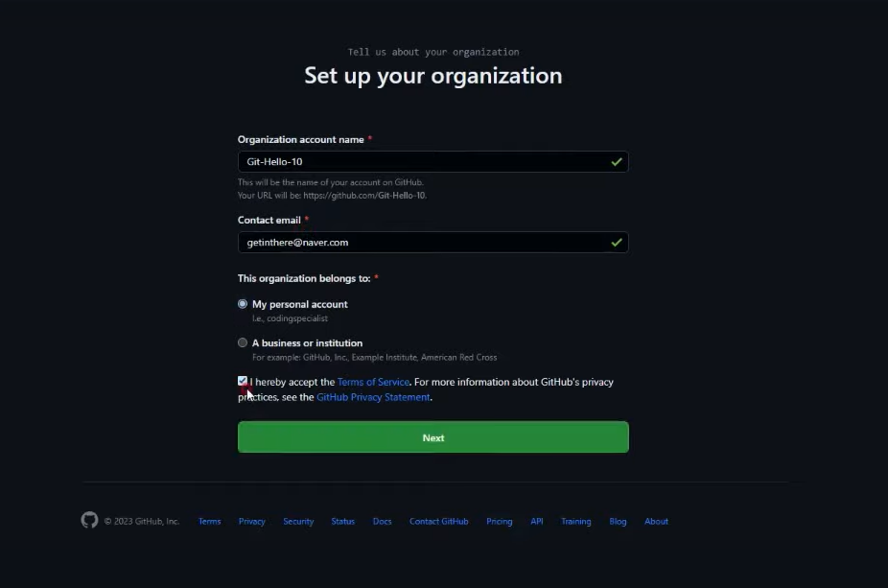Open the Pricing footer link

point(500,521)
